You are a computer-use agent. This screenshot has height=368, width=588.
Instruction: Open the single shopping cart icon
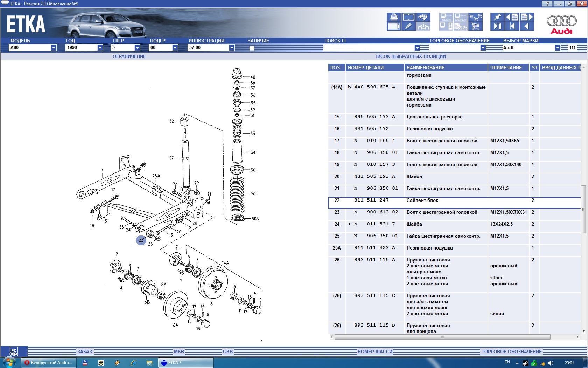tap(475, 26)
